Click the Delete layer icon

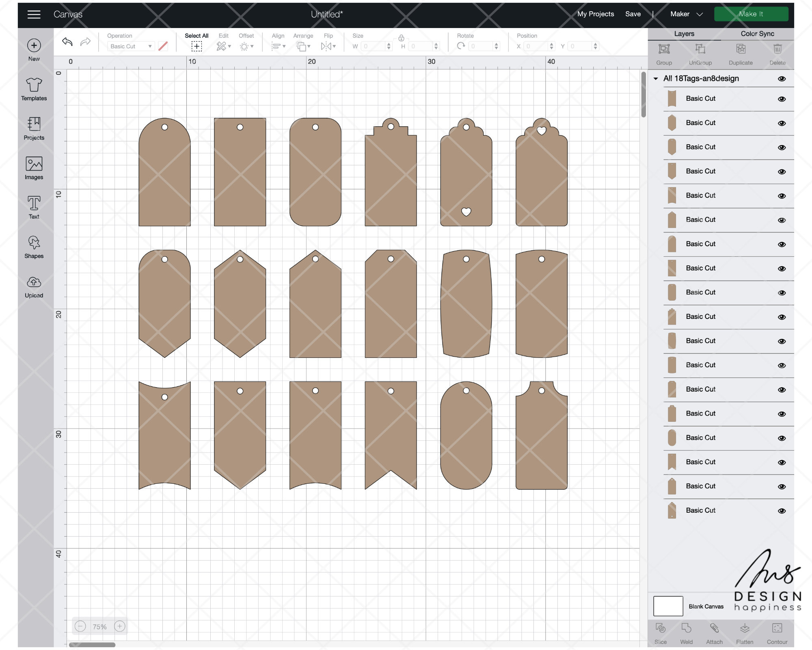(x=777, y=49)
